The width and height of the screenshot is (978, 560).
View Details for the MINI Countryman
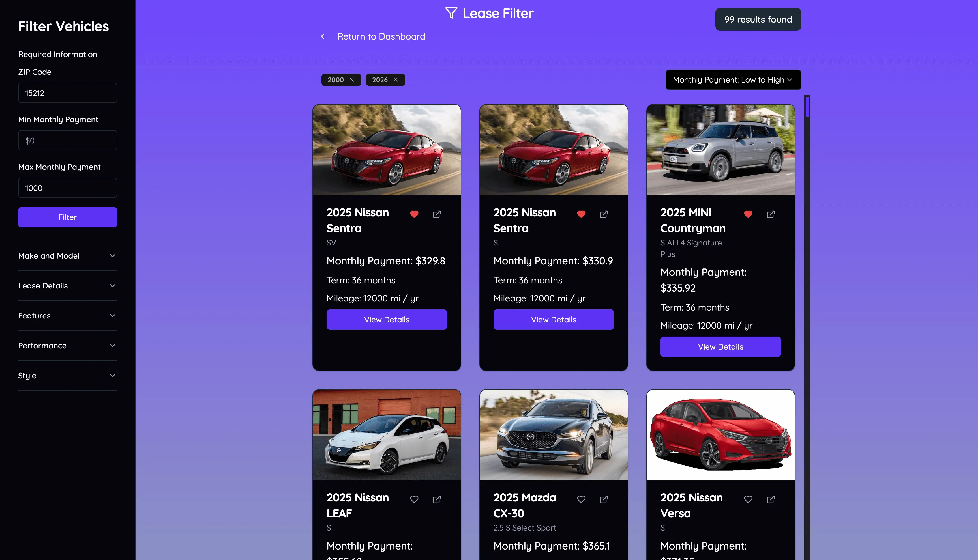point(720,346)
